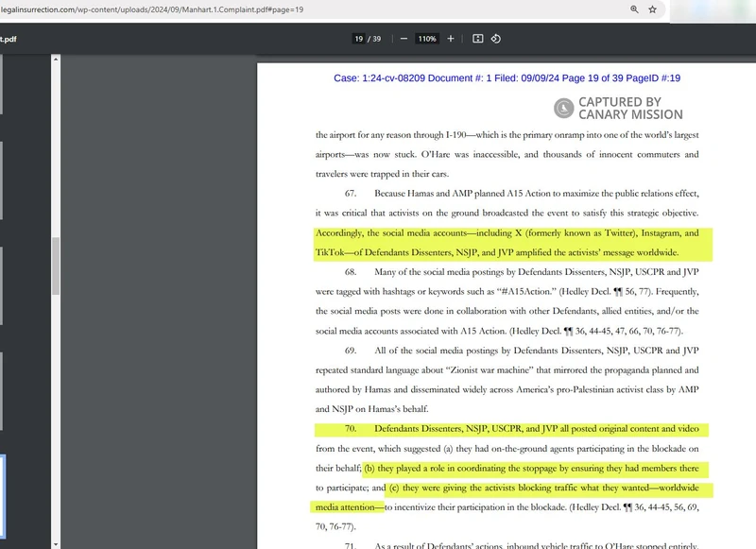756x549 pixels.
Task: Click the text "70, 76-77)." at paragraph end
Action: click(x=335, y=527)
